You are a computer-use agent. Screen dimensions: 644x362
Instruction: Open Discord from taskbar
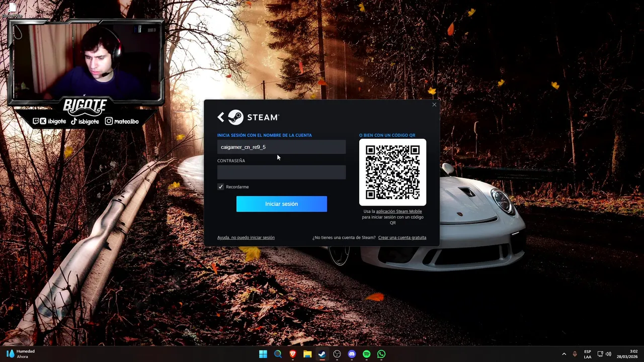(352, 354)
